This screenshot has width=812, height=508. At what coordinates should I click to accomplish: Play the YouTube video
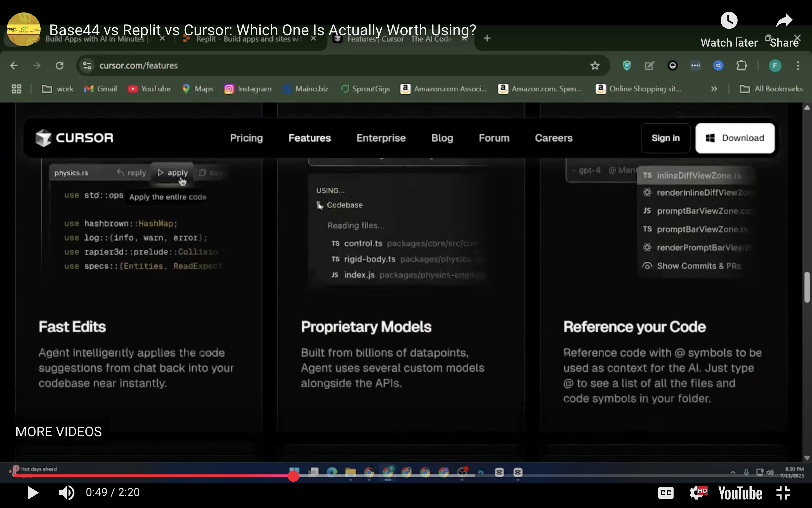(x=32, y=492)
